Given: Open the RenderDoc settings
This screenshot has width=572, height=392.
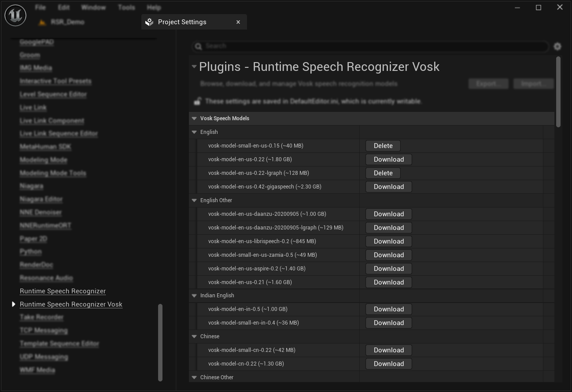Looking at the screenshot, I should coord(36,265).
